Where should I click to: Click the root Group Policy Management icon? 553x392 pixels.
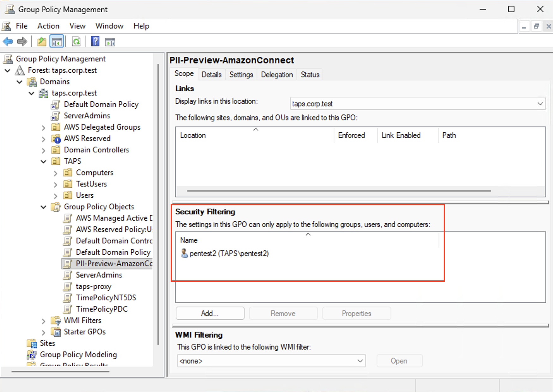8,59
